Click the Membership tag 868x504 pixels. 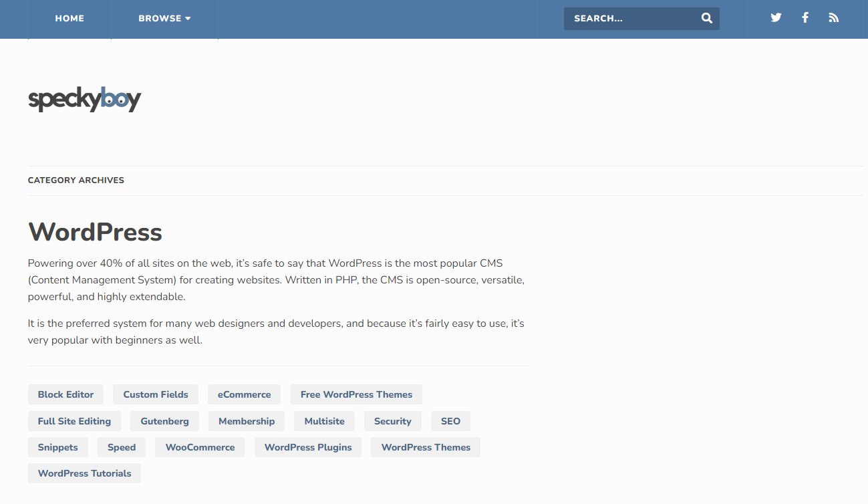[247, 421]
